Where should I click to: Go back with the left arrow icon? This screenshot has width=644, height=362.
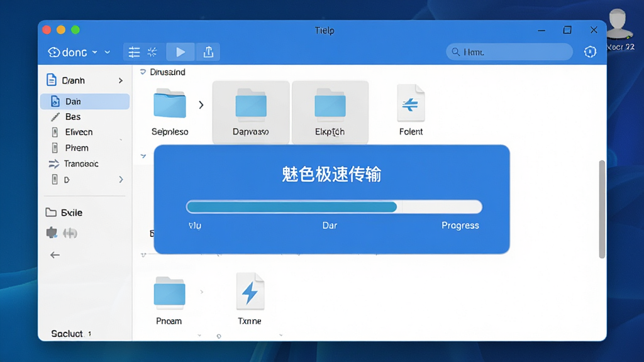55,255
